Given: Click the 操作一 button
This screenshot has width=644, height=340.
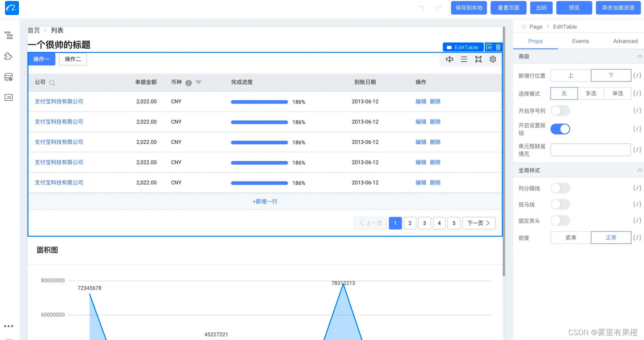Looking at the screenshot, I should (x=42, y=59).
